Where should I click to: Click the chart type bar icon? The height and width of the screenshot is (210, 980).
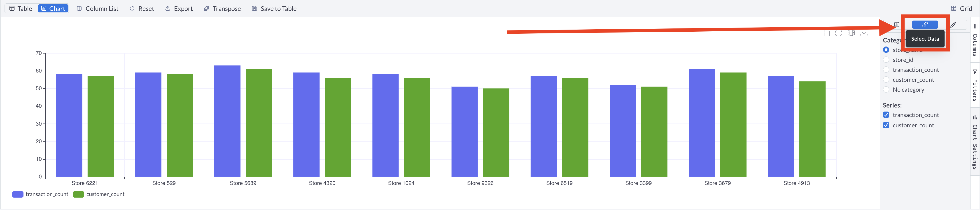coord(897,25)
